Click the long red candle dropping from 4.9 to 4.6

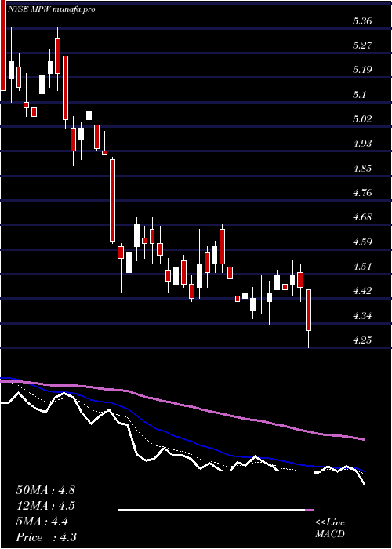(x=112, y=201)
